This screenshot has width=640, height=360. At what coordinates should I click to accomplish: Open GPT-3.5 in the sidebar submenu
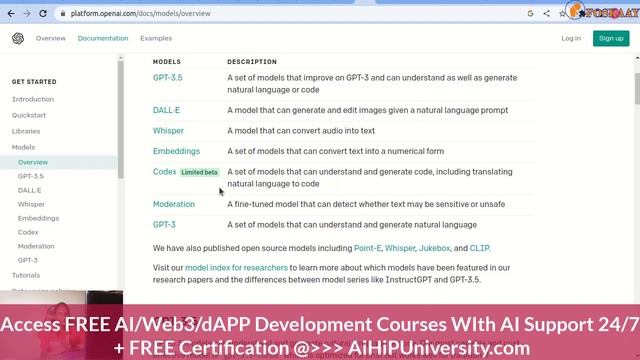pyautogui.click(x=31, y=176)
